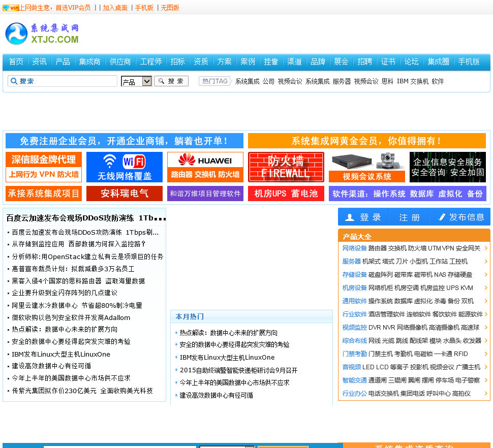Open the 机房UPS 蓄电池 banner

coord(286,194)
